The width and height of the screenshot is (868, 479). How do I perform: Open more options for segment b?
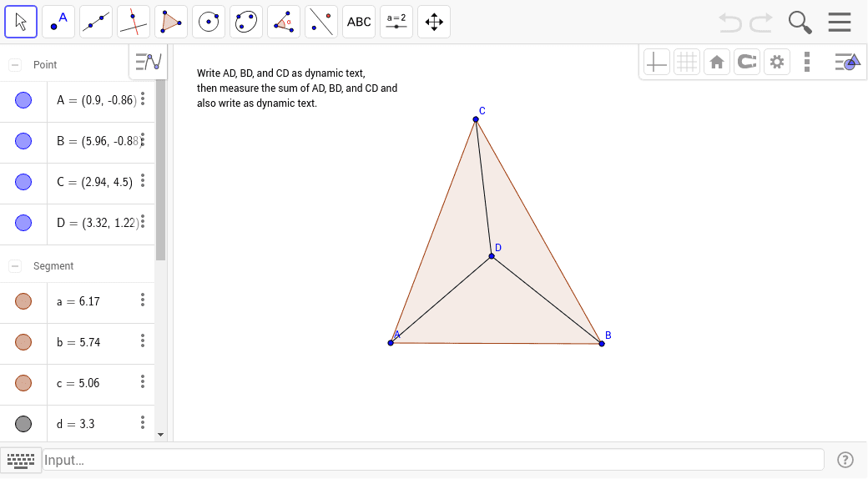click(x=143, y=340)
